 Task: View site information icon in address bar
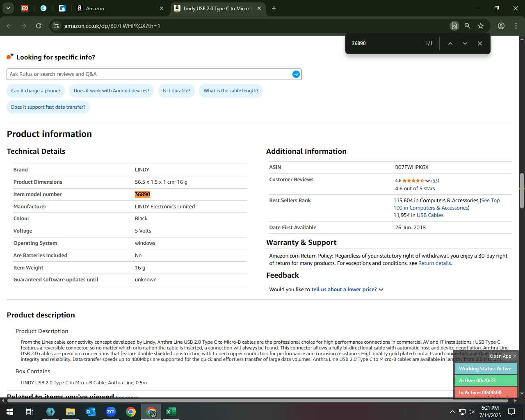pos(56,26)
